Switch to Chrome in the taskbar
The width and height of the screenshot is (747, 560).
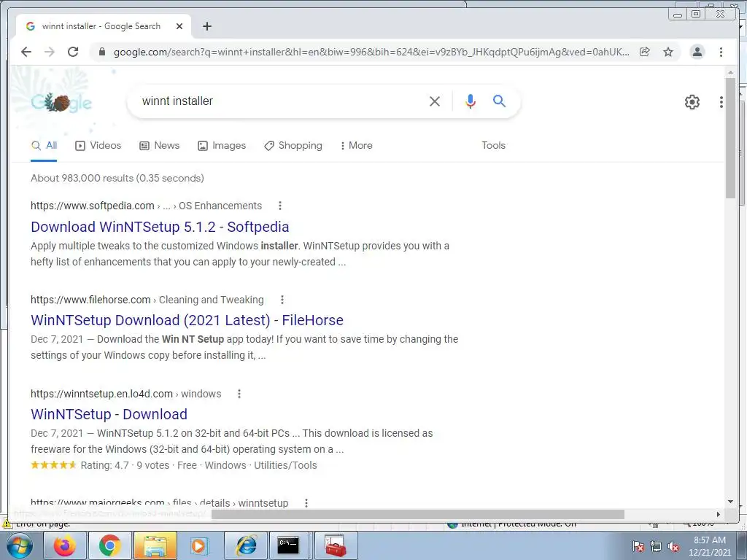110,545
